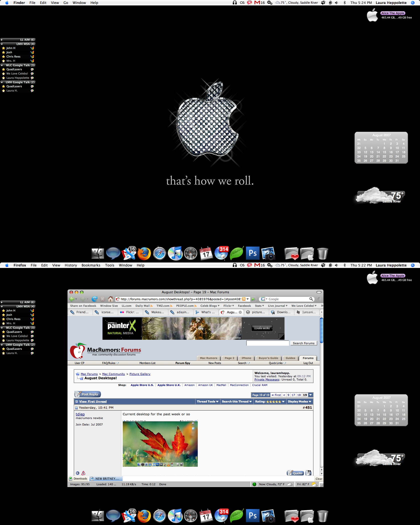
Task: Click the Quote button on post #451
Action: 295,473
